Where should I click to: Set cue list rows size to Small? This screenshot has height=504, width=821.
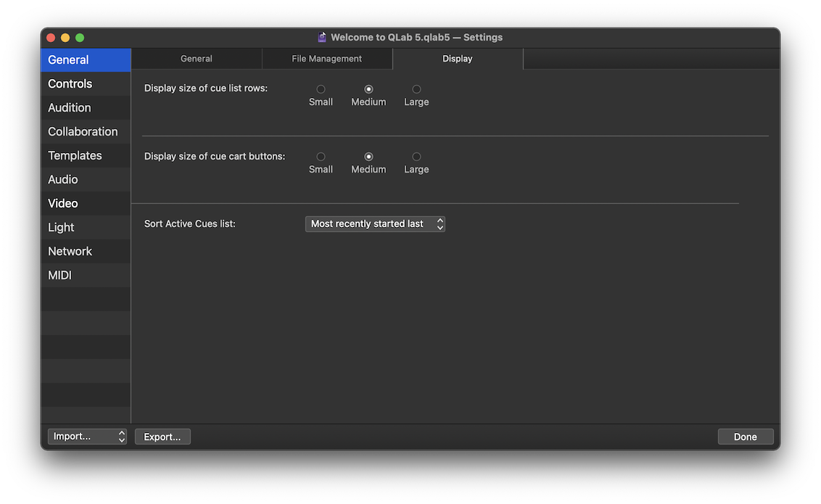click(321, 90)
